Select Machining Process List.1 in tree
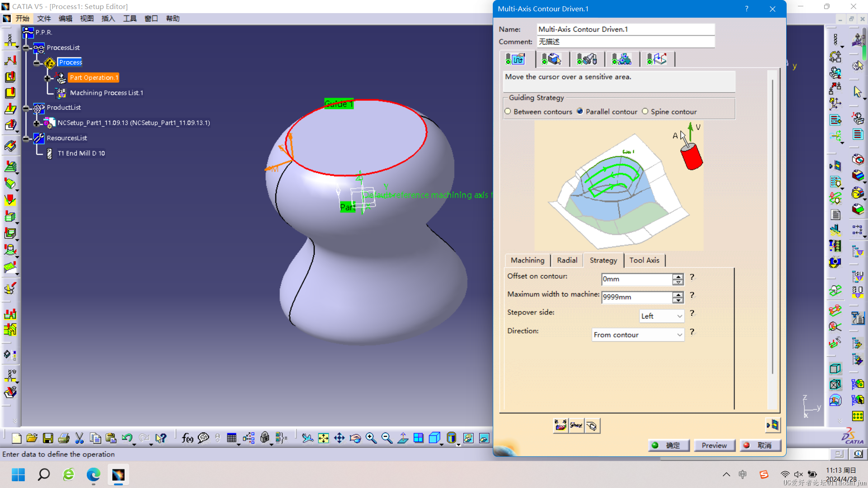Viewport: 868px width, 488px height. click(x=106, y=93)
